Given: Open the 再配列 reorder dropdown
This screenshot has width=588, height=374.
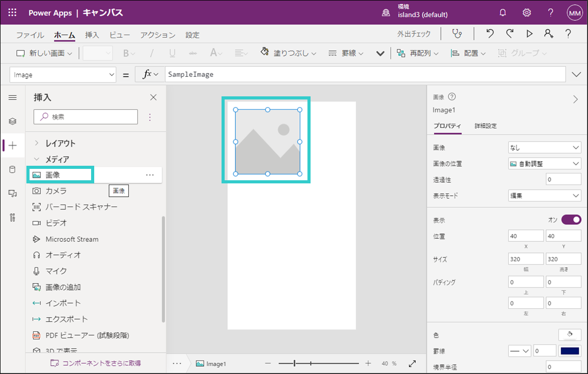Looking at the screenshot, I should coord(417,53).
